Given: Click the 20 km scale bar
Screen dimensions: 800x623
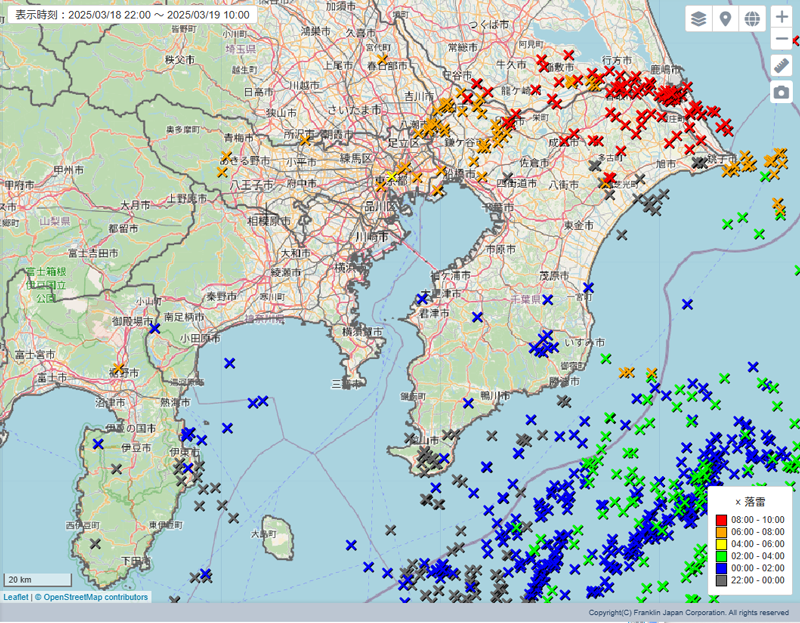Looking at the screenshot, I should click(x=37, y=580).
